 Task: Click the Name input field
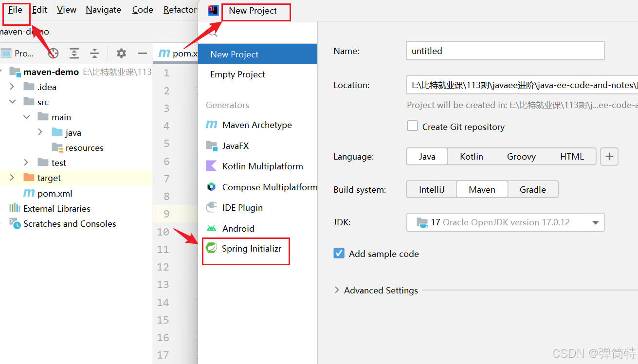click(505, 51)
